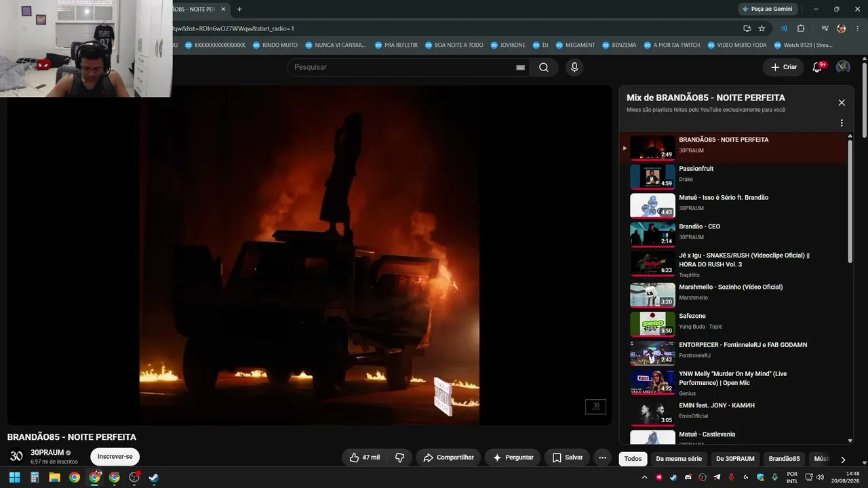Image resolution: width=868 pixels, height=488 pixels.
Task: Open Steam from the taskbar
Action: [x=154, y=477]
